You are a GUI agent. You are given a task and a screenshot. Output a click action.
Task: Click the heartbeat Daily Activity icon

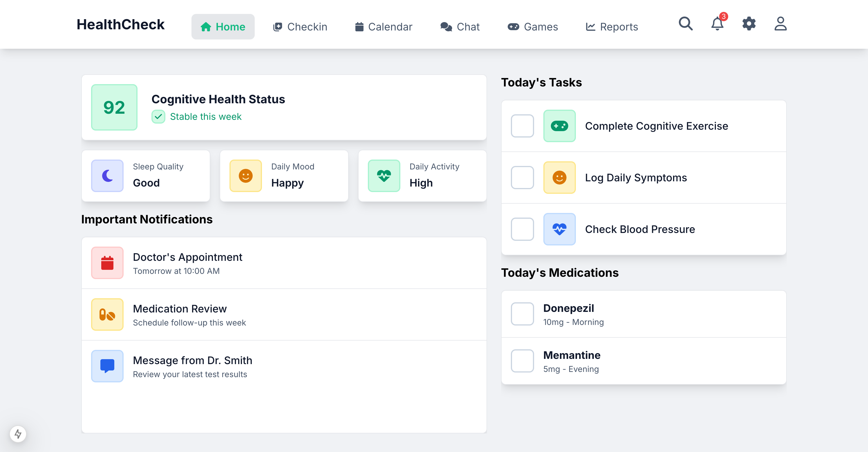click(384, 176)
